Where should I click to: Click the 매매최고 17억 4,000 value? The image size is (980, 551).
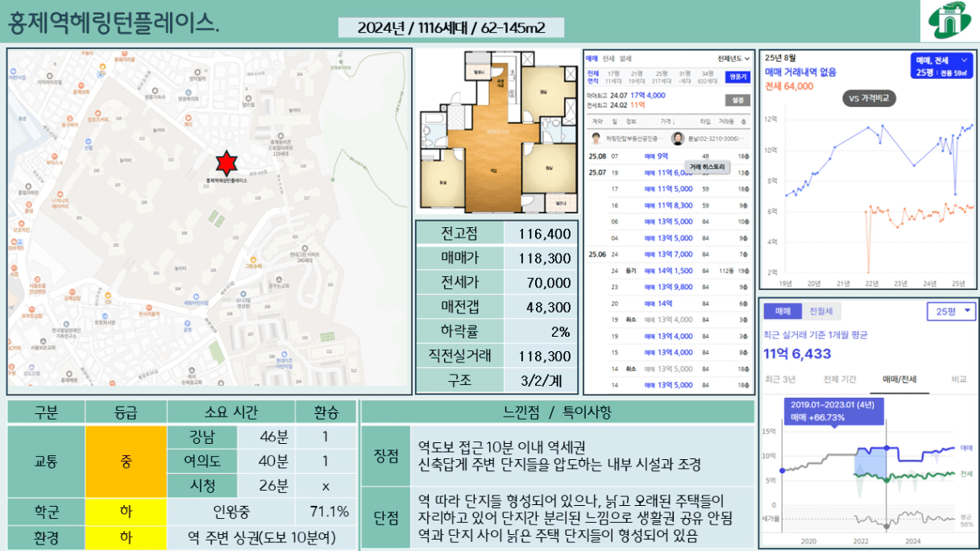click(648, 95)
